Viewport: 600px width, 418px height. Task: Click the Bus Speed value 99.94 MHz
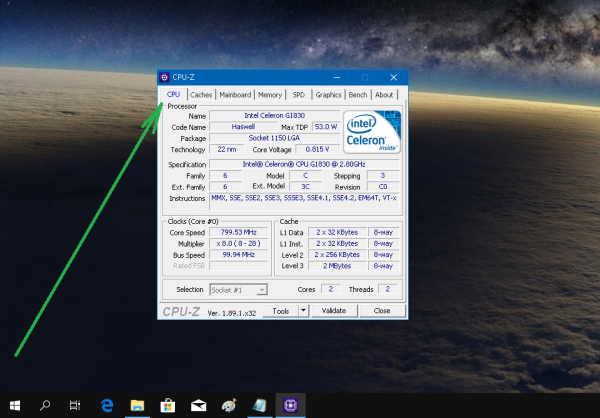[x=239, y=255]
